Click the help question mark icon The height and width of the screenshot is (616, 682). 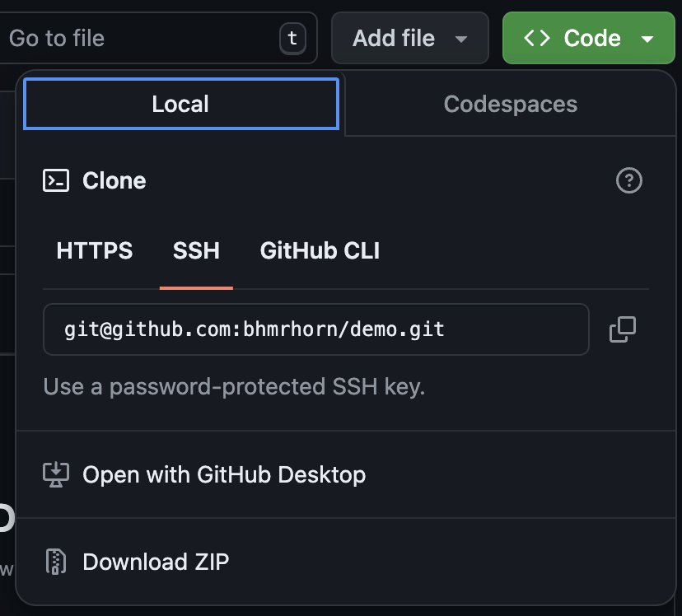[628, 180]
